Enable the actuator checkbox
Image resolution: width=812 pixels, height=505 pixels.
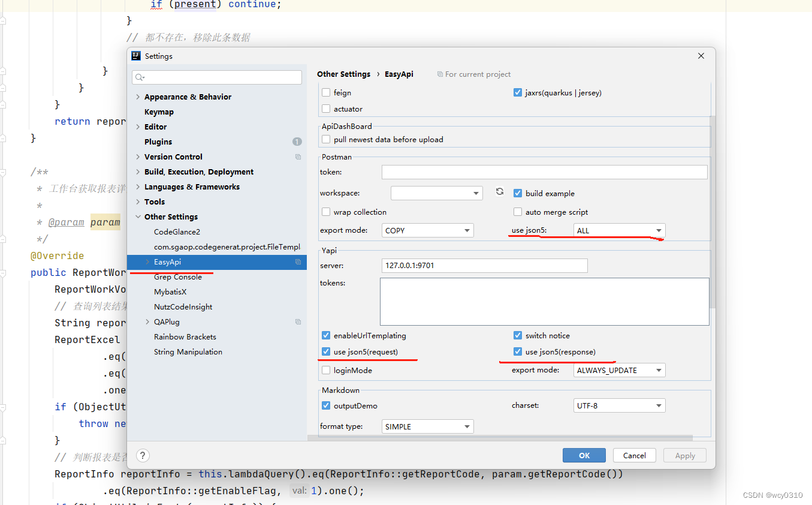[x=326, y=109]
